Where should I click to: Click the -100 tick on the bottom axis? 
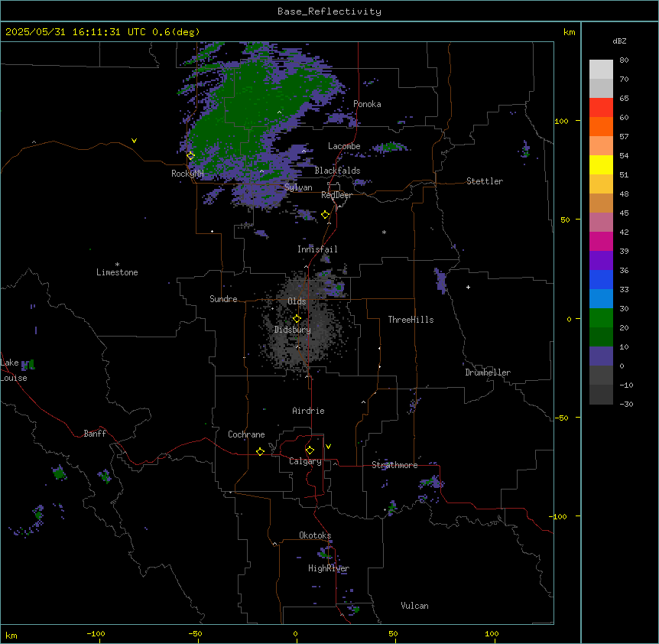[96, 633]
